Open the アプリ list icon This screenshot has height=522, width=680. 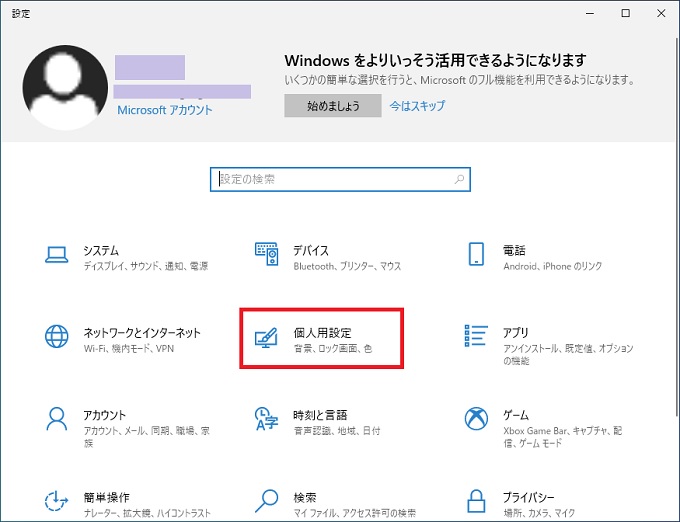point(476,336)
